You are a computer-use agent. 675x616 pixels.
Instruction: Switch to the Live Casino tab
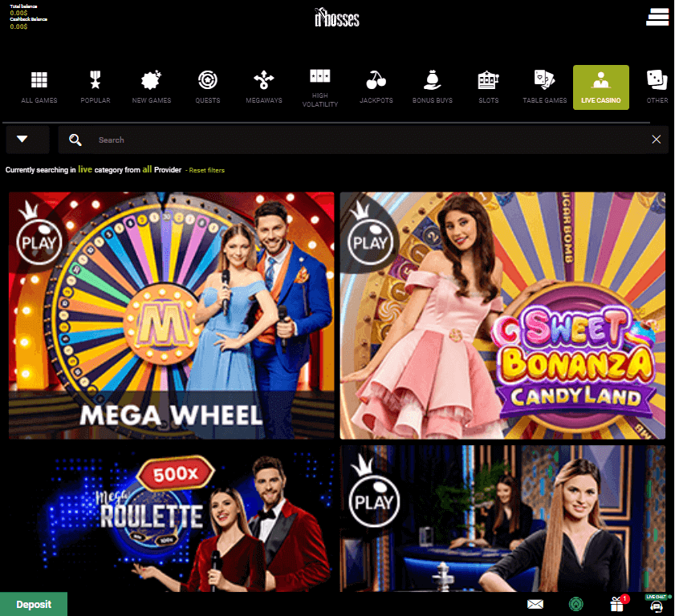[x=600, y=87]
